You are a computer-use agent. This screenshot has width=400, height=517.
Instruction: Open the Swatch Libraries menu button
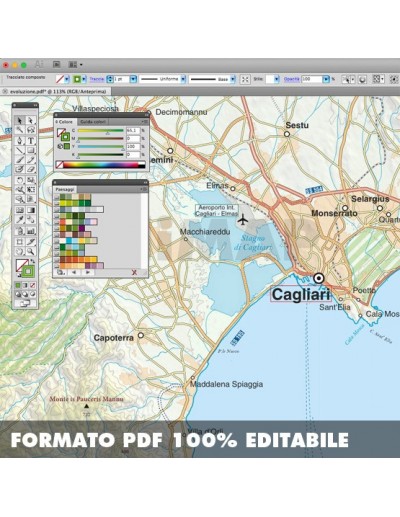coord(61,272)
